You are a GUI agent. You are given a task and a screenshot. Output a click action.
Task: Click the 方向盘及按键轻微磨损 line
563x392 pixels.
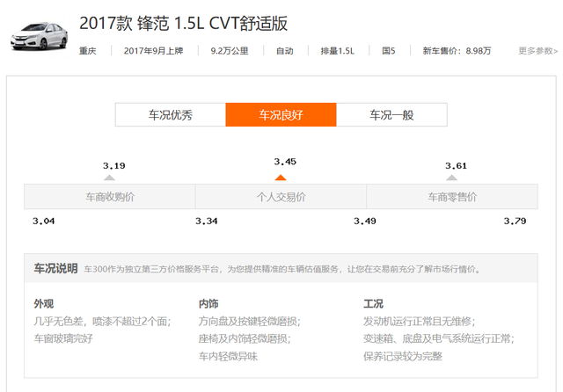[x=250, y=321]
